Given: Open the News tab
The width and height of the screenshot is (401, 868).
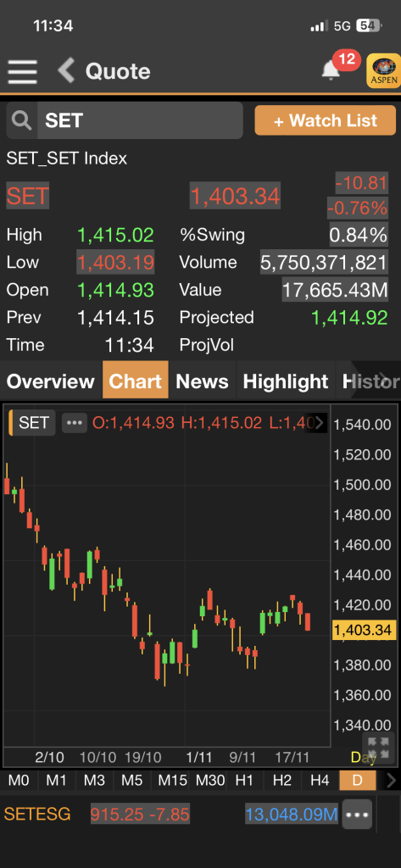Looking at the screenshot, I should (x=202, y=381).
